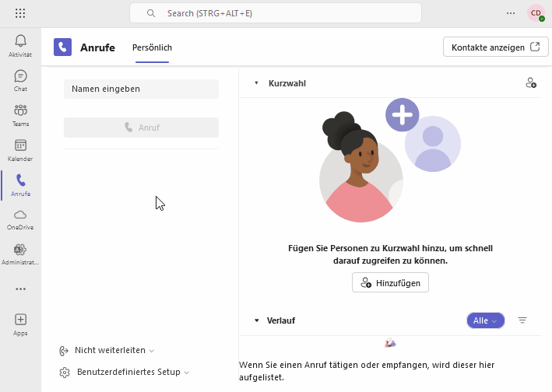Click the Kurzwahl heading text
The height and width of the screenshot is (392, 552).
[x=287, y=84]
